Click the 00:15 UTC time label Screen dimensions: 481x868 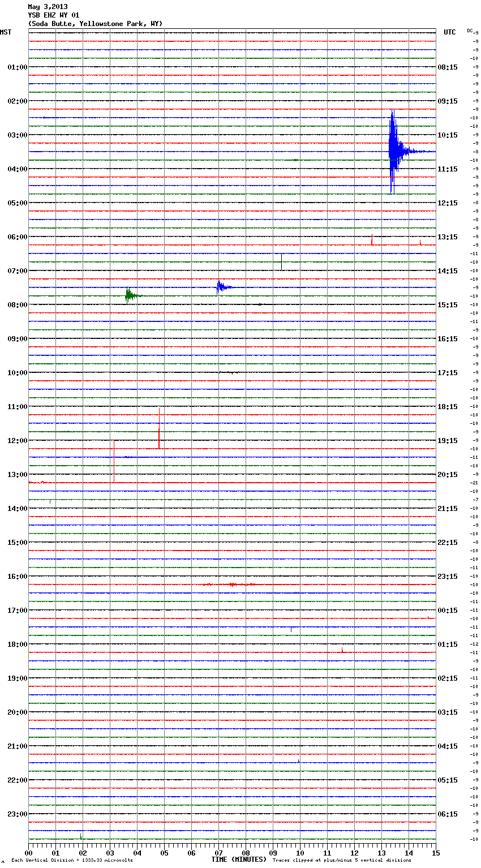pyautogui.click(x=448, y=610)
